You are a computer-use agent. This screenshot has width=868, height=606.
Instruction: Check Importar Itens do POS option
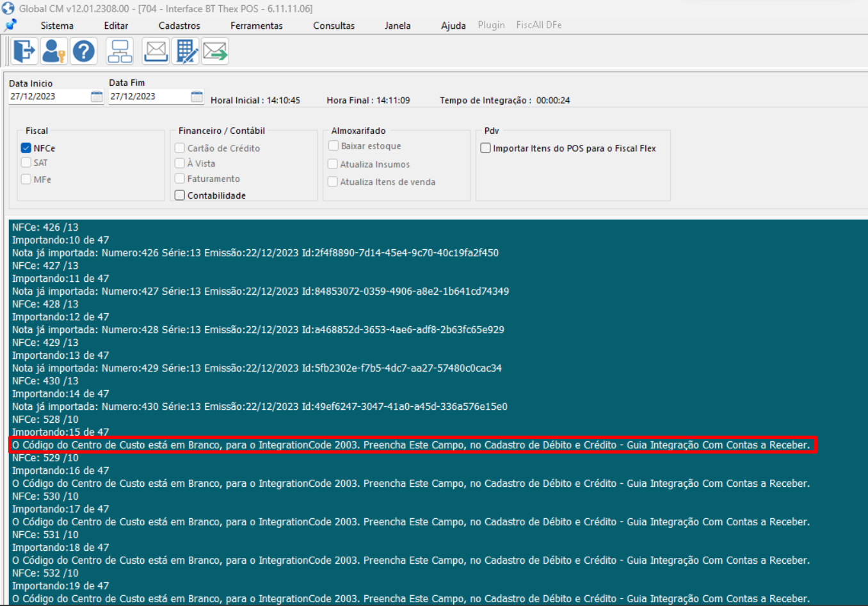point(486,148)
